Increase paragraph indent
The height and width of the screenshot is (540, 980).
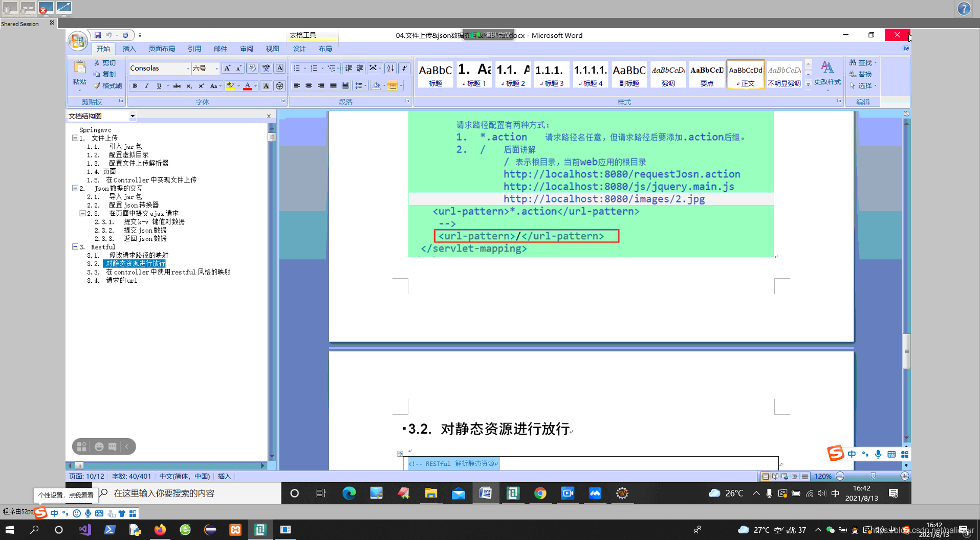pos(360,68)
